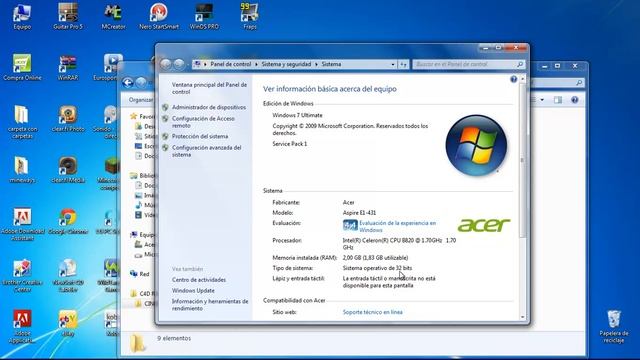Select Panel de control breadcrumb
Viewport: 640px width, 360px height.
(231, 64)
